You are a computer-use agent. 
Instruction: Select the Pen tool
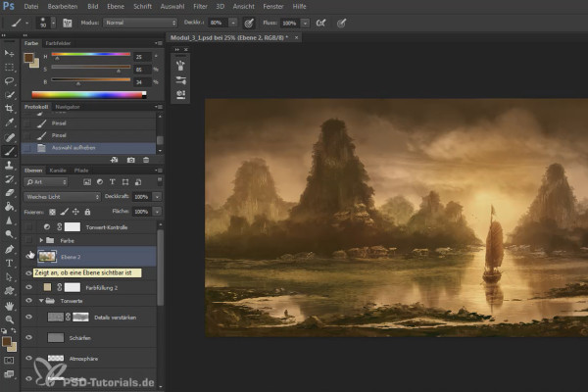9,249
